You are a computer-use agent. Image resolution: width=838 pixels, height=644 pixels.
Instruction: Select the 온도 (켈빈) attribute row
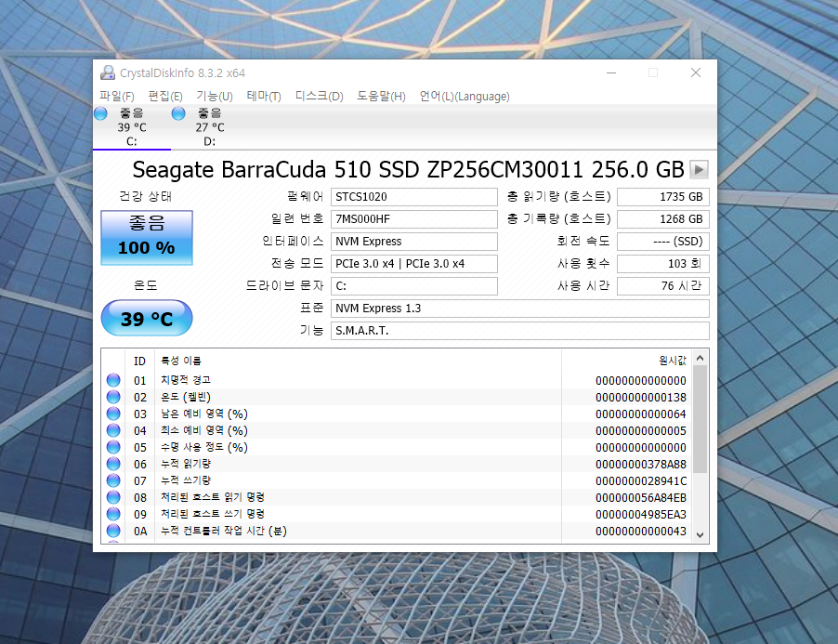click(397, 397)
